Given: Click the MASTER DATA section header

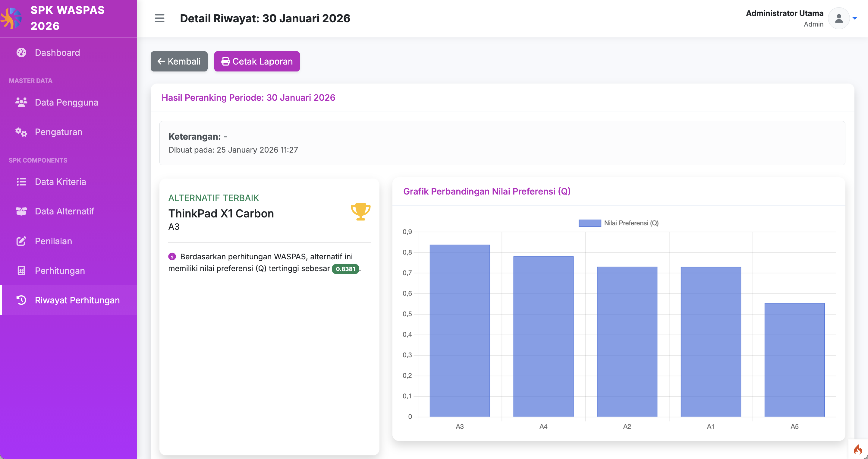Looking at the screenshot, I should point(30,81).
